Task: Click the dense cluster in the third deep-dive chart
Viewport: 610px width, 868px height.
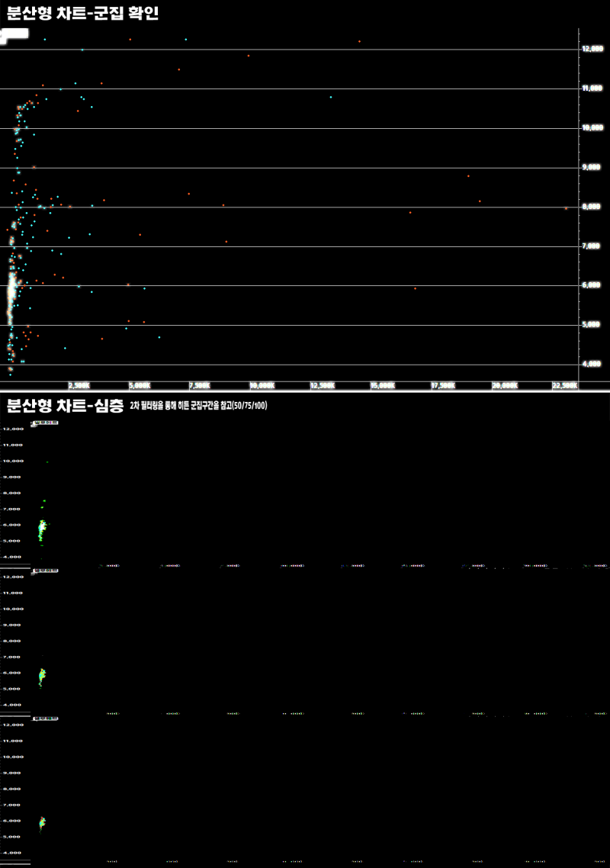Action: tap(42, 822)
